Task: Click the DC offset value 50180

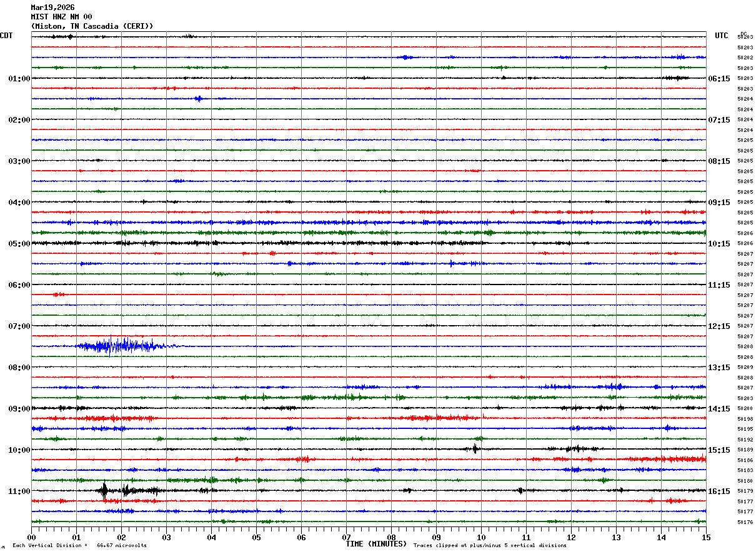Action: pos(745,481)
